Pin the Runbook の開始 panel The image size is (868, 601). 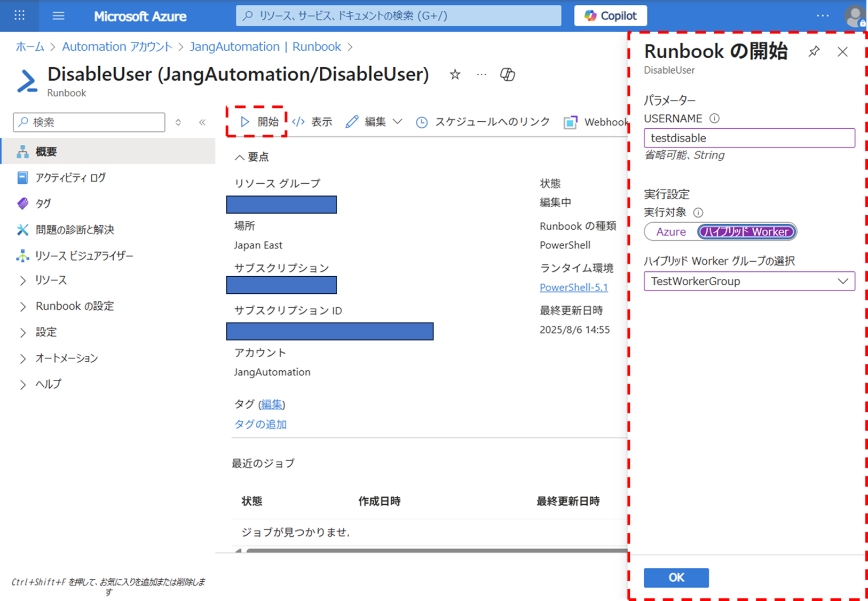coord(814,51)
